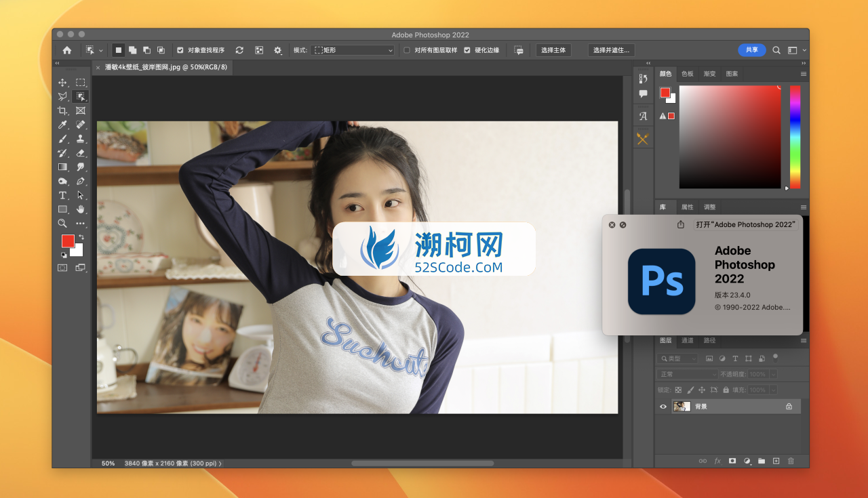Screen dimensions: 868x498
Task: Switch to the 图案 tab
Action: (732, 74)
